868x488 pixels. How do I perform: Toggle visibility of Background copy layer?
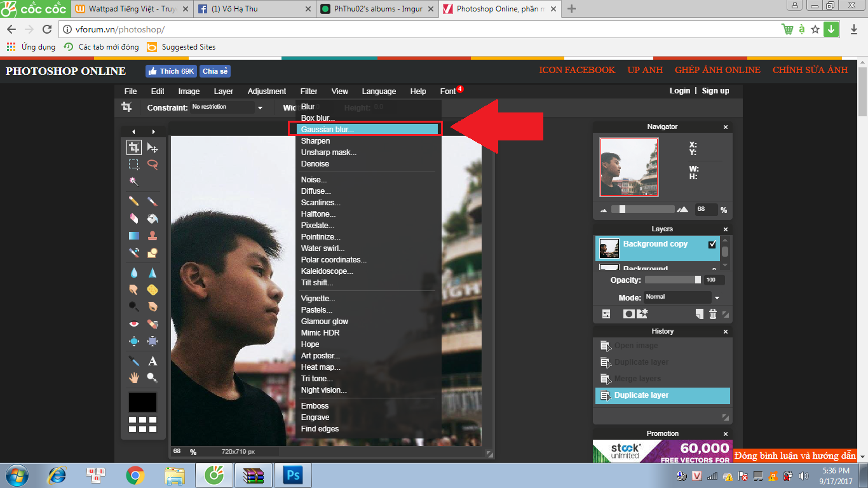point(712,245)
